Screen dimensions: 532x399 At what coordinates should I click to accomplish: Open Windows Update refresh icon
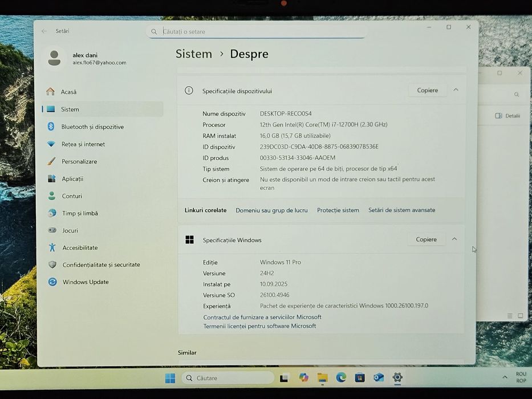(x=52, y=282)
